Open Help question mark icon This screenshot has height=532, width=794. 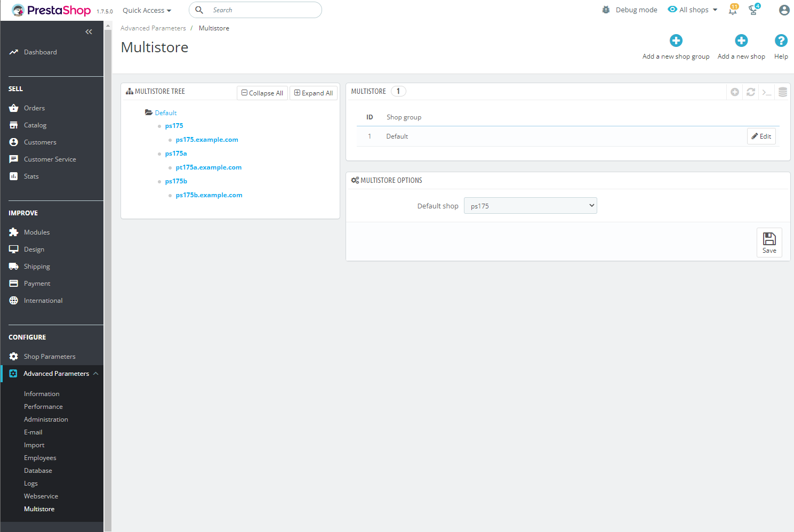coord(781,41)
